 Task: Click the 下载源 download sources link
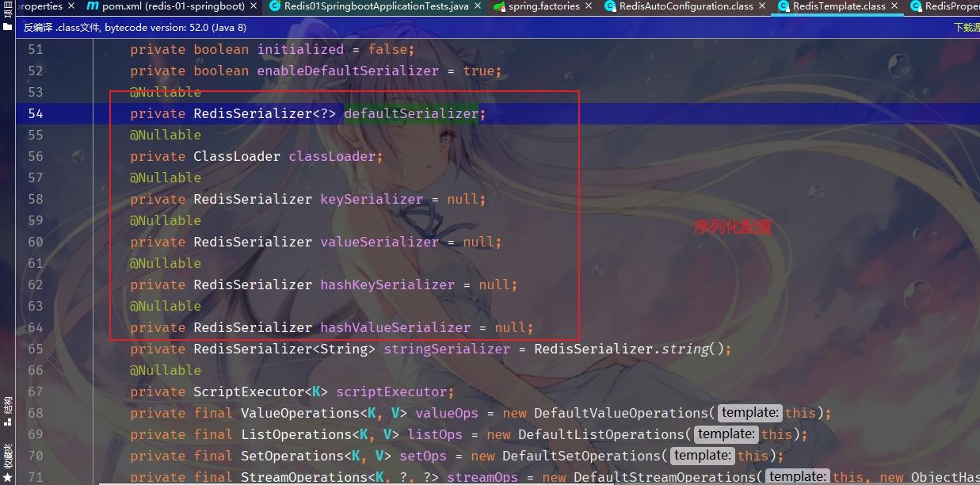click(967, 27)
